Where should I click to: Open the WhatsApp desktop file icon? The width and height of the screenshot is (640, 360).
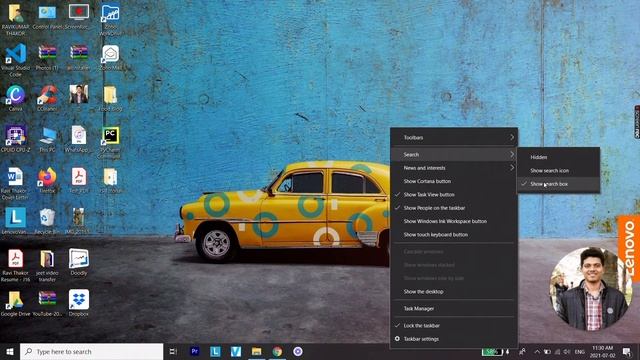point(78,139)
